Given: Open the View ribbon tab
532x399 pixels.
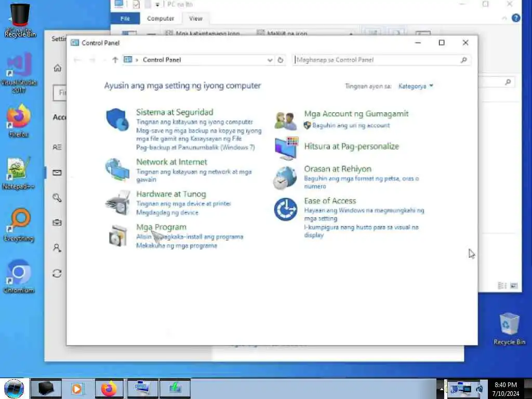Looking at the screenshot, I should tap(196, 19).
